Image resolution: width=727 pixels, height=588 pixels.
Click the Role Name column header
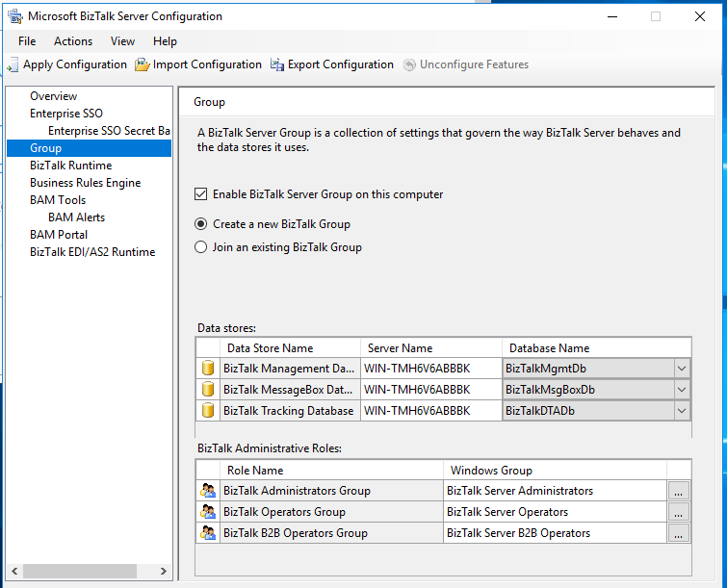pyautogui.click(x=331, y=471)
